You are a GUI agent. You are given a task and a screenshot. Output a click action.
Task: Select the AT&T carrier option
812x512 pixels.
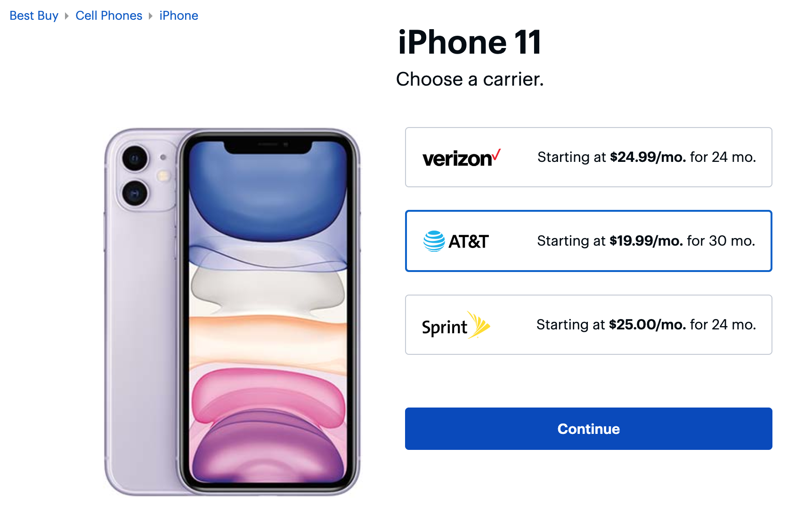click(x=588, y=241)
